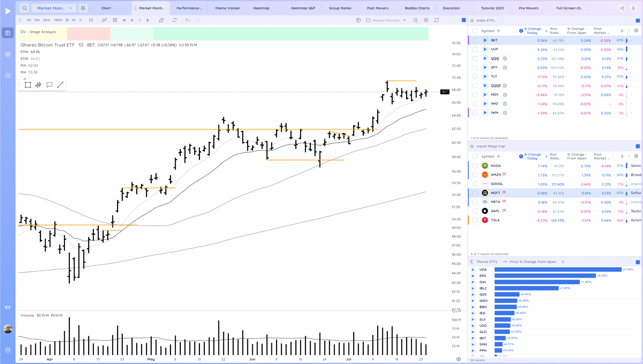643x364 pixels.
Task: Click blue color square on Liquid Mega Cap
Action: (637, 146)
